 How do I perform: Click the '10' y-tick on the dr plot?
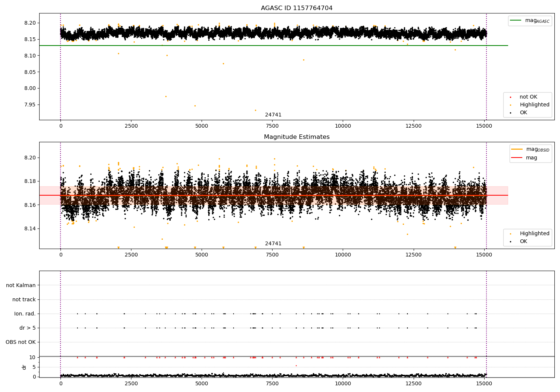32,357
